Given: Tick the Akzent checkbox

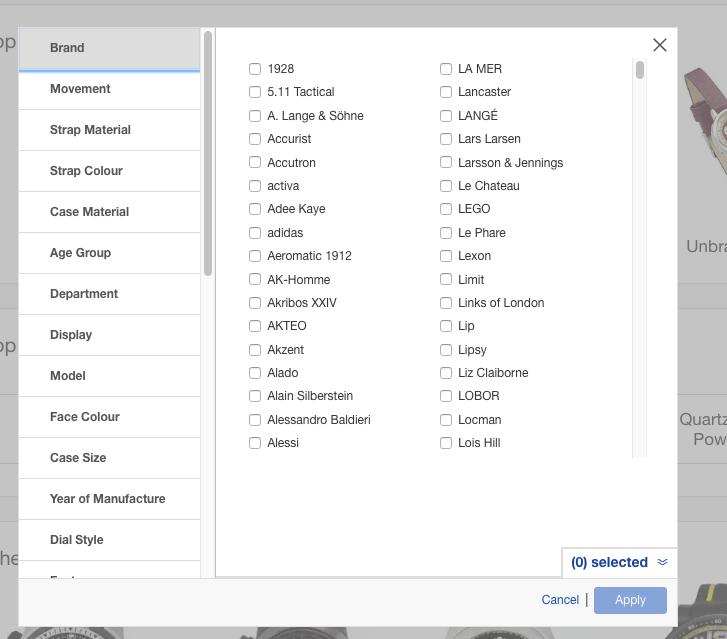Looking at the screenshot, I should 255,350.
